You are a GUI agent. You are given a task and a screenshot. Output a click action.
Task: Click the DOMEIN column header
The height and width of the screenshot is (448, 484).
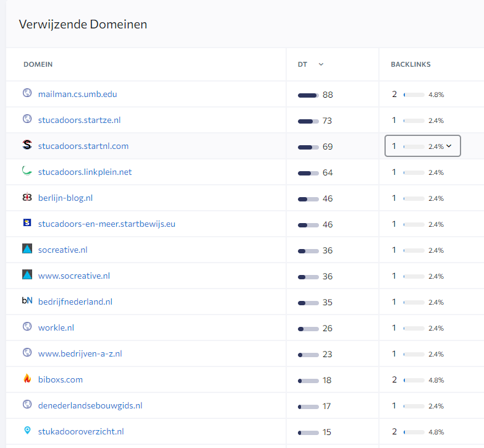tap(38, 64)
